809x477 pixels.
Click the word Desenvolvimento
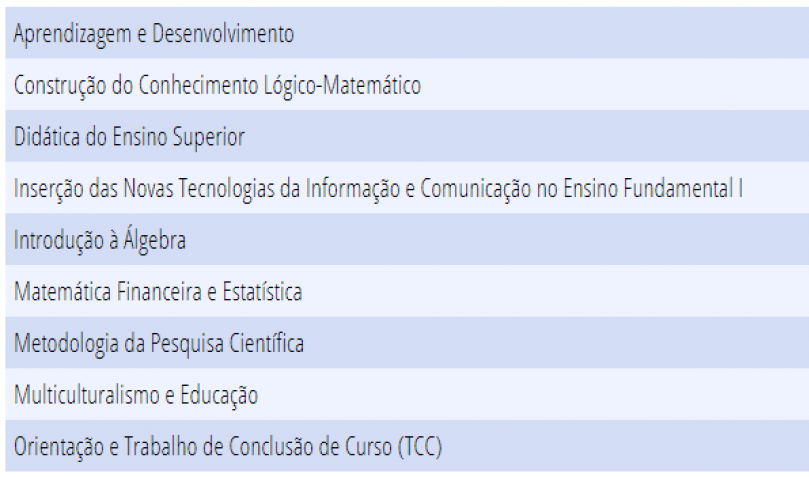tap(223, 34)
